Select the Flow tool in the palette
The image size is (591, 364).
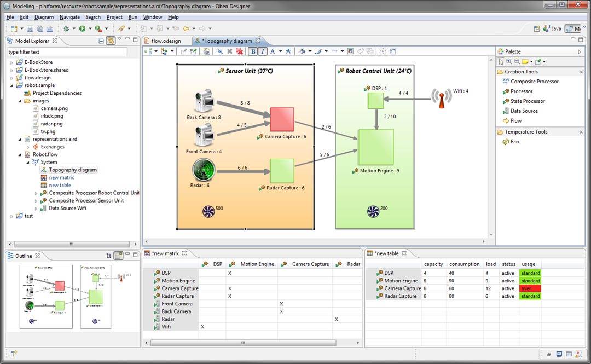click(x=518, y=120)
